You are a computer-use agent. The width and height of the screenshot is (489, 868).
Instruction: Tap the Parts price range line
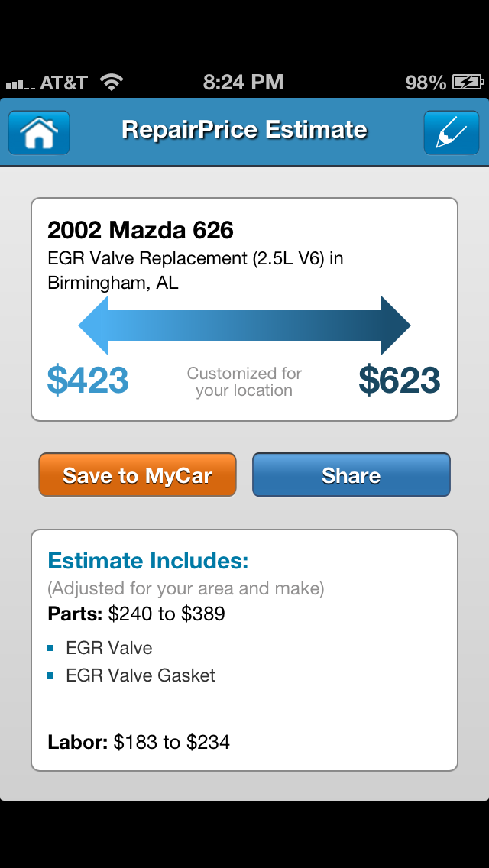pyautogui.click(x=137, y=614)
